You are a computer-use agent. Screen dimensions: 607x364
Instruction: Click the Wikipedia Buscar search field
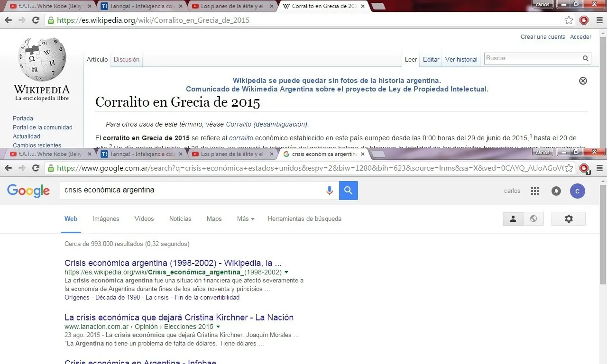tap(532, 58)
